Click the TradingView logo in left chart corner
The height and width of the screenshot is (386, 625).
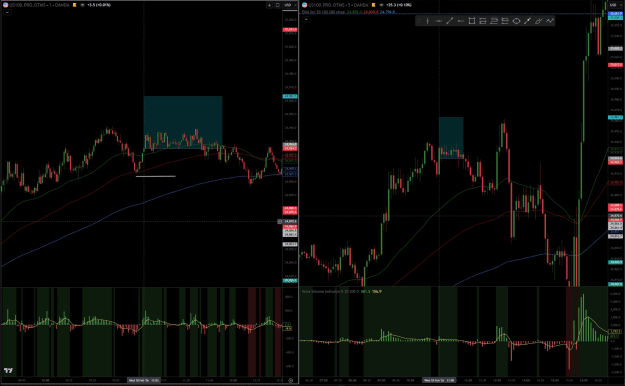point(8,371)
